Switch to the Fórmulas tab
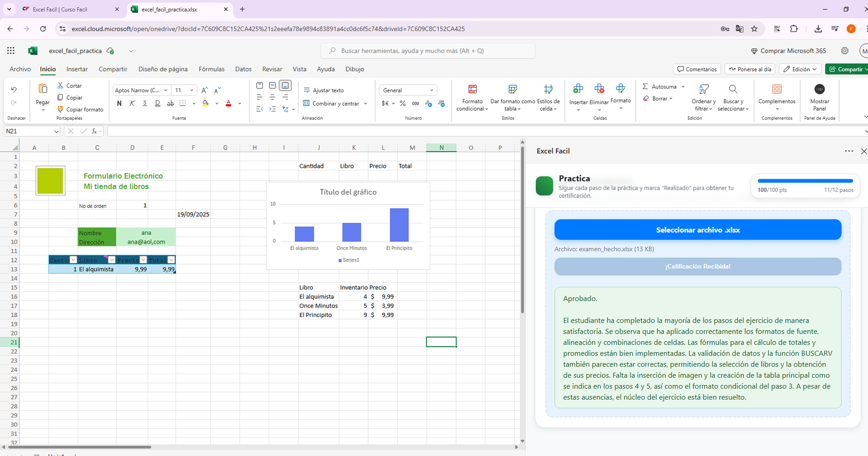The image size is (868, 456). pos(212,69)
